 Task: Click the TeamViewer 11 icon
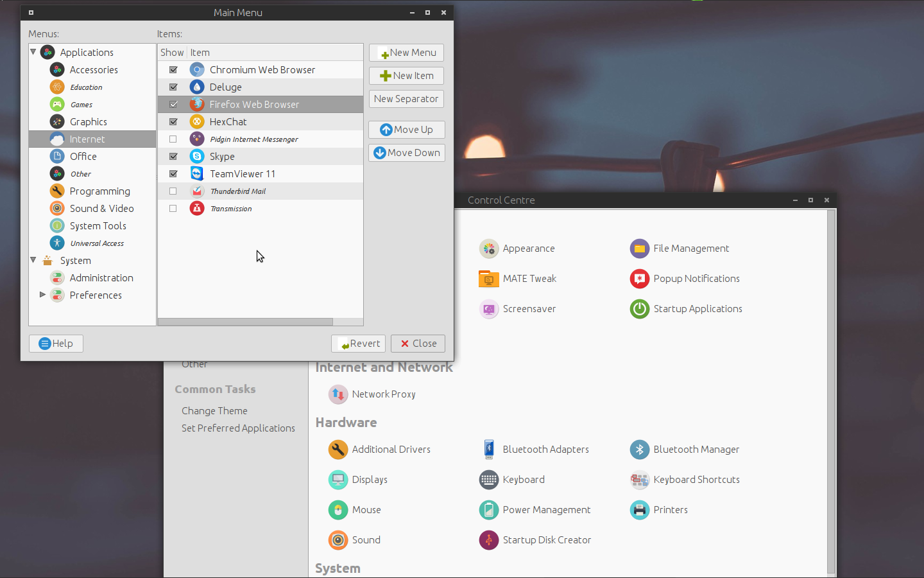pyautogui.click(x=197, y=173)
